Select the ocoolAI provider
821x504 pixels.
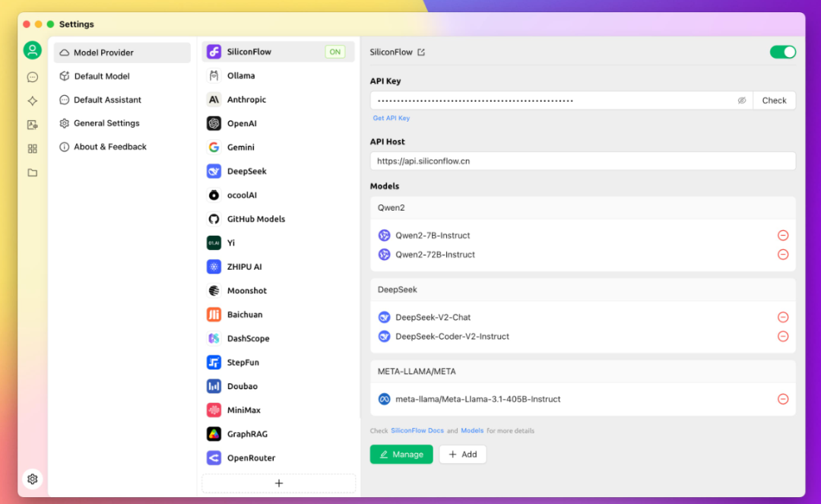pos(278,195)
